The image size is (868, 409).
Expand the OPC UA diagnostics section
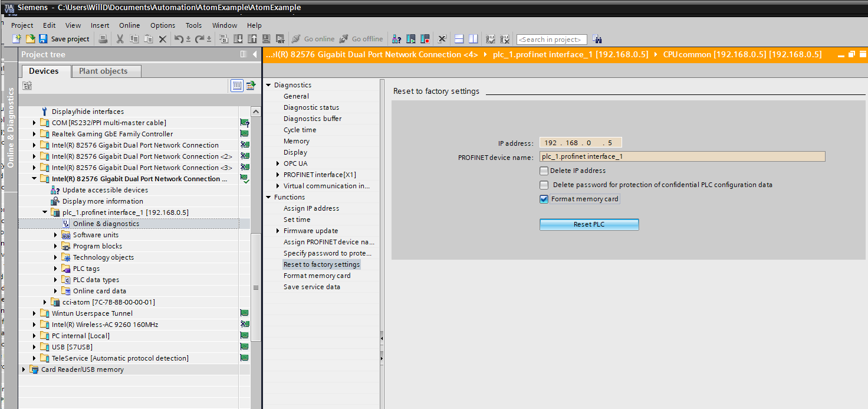click(278, 163)
